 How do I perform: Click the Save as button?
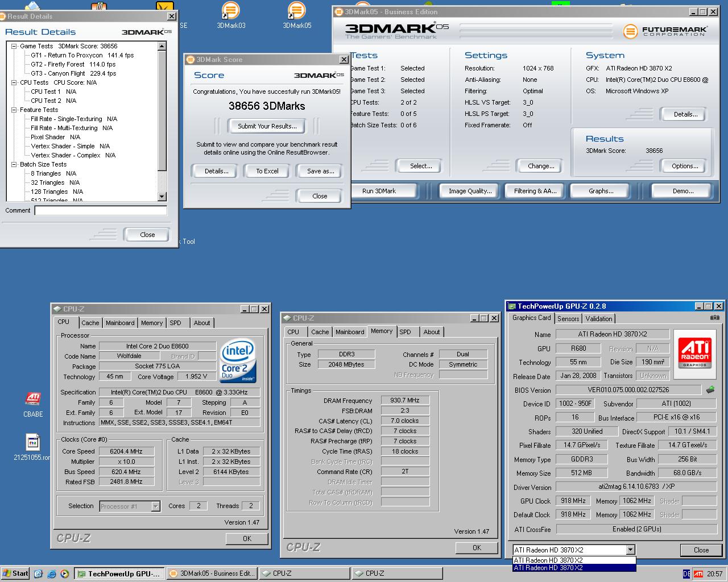click(320, 171)
